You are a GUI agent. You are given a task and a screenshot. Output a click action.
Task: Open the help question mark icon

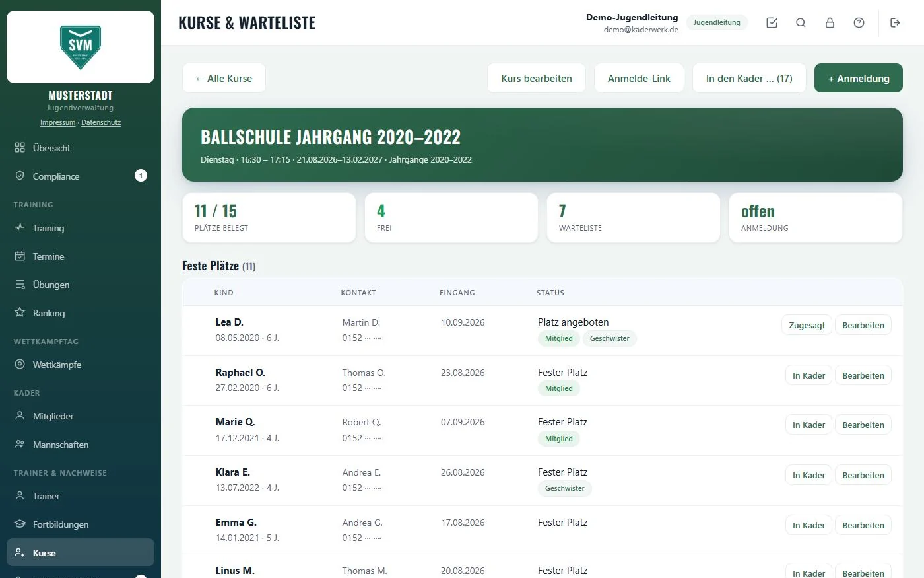tap(859, 23)
